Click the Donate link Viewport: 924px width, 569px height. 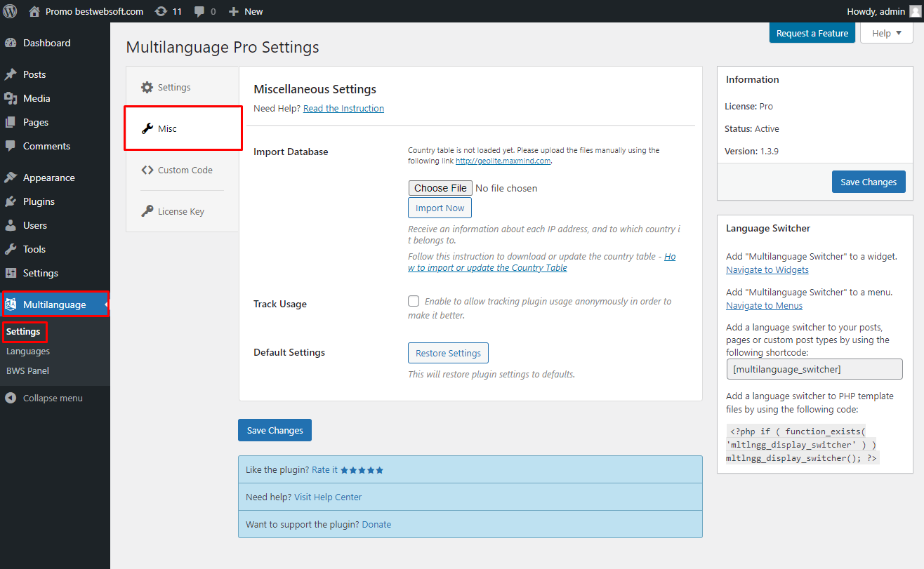[x=377, y=524]
